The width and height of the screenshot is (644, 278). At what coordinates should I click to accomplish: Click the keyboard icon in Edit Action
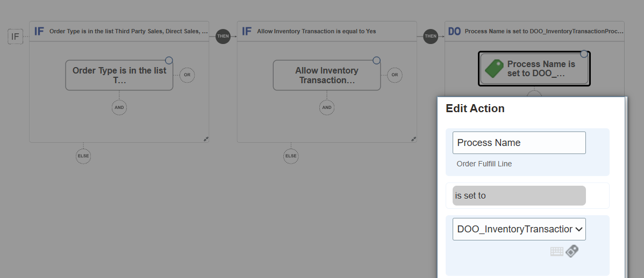point(556,251)
